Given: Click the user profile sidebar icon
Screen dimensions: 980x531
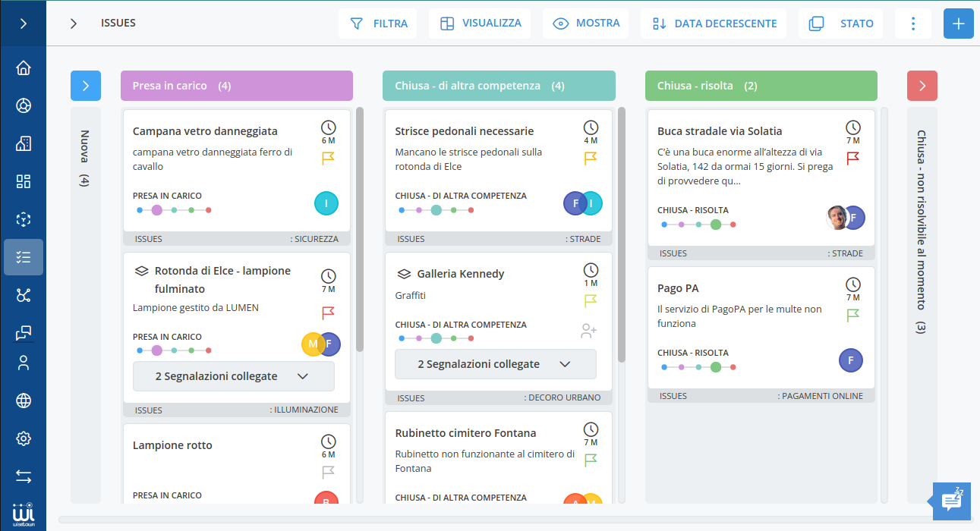Looking at the screenshot, I should coord(24,363).
